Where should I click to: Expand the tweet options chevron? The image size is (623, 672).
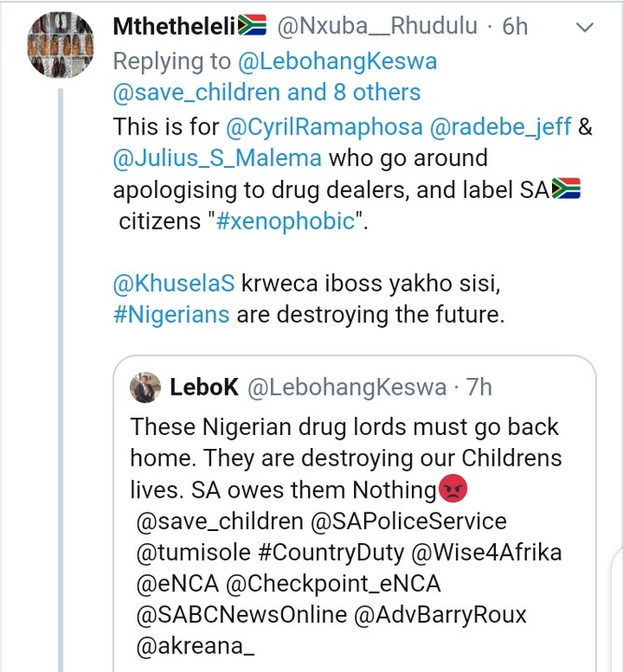click(585, 28)
